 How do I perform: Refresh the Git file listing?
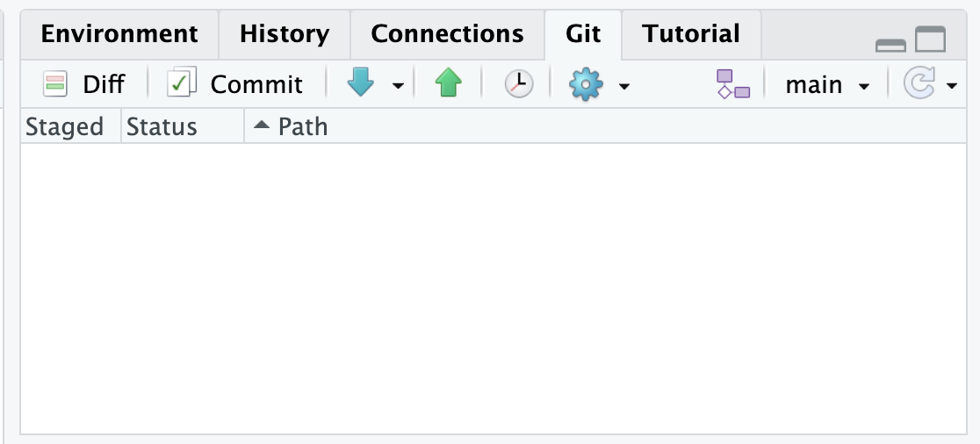point(919,84)
